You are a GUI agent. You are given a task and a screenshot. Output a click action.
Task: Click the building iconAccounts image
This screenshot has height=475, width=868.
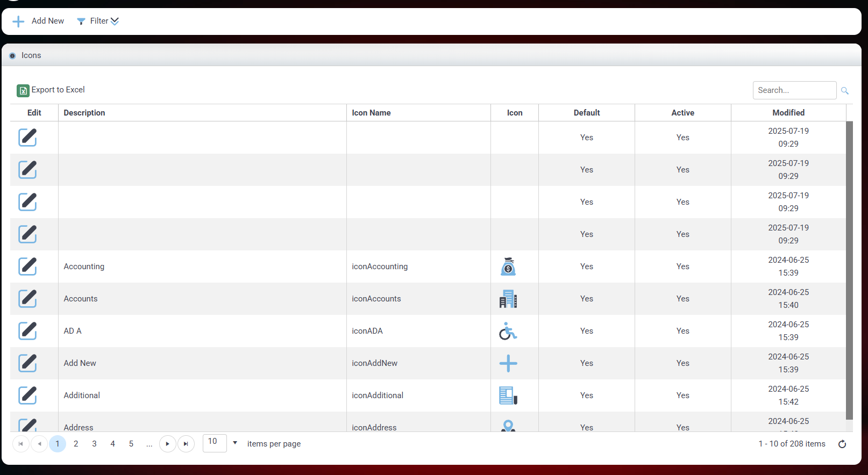coord(508,299)
